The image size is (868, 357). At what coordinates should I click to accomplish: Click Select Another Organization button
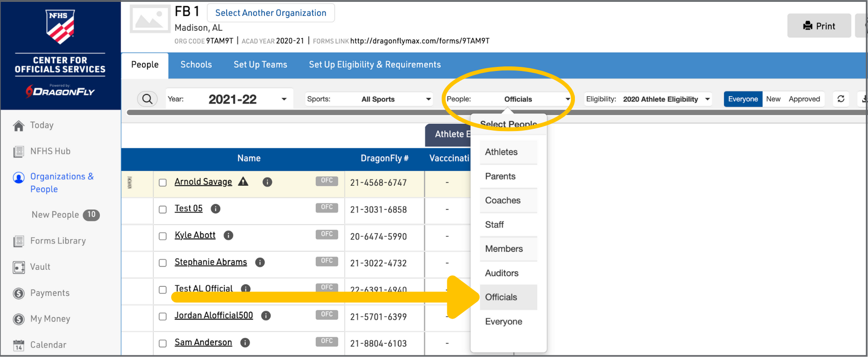(270, 13)
